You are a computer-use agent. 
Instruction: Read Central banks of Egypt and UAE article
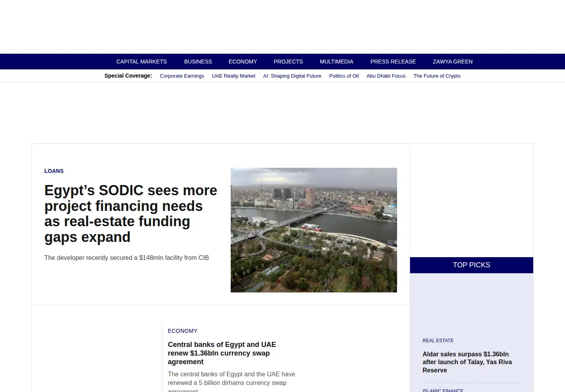[x=222, y=353]
